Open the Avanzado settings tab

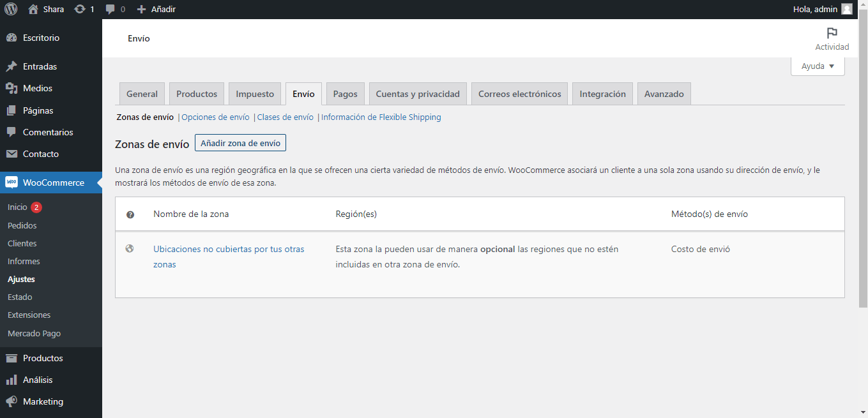click(664, 94)
